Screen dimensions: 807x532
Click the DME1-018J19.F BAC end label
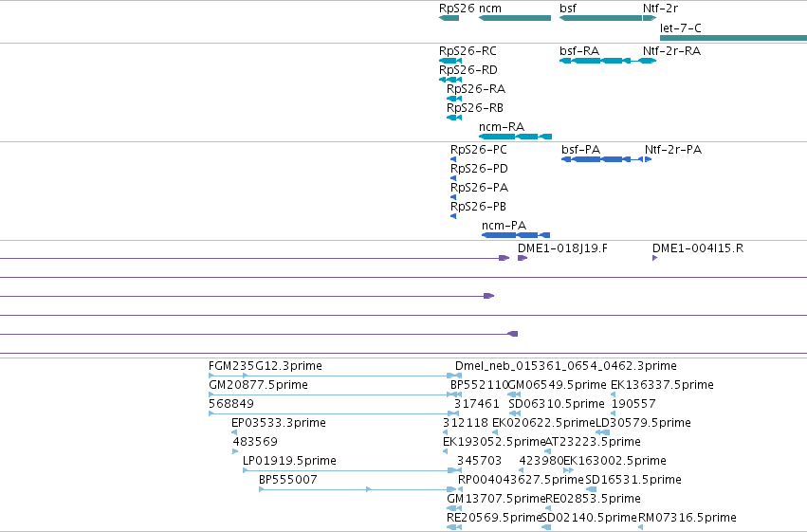[562, 248]
